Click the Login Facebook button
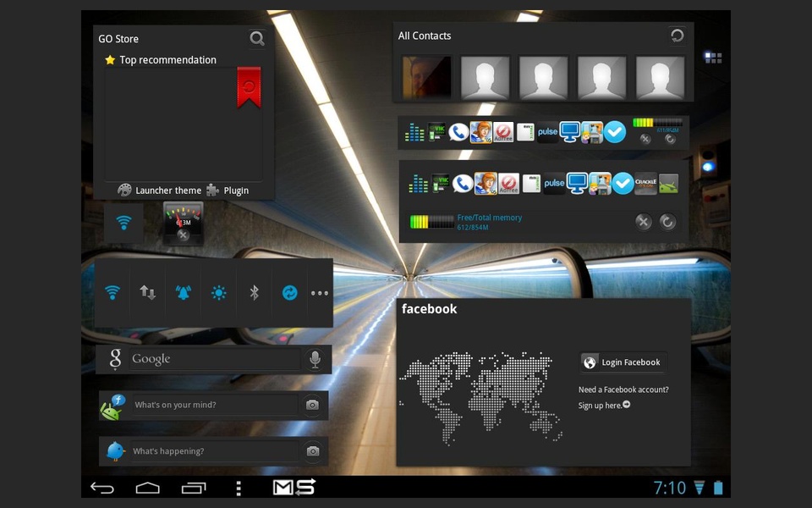812x508 pixels. pos(623,362)
